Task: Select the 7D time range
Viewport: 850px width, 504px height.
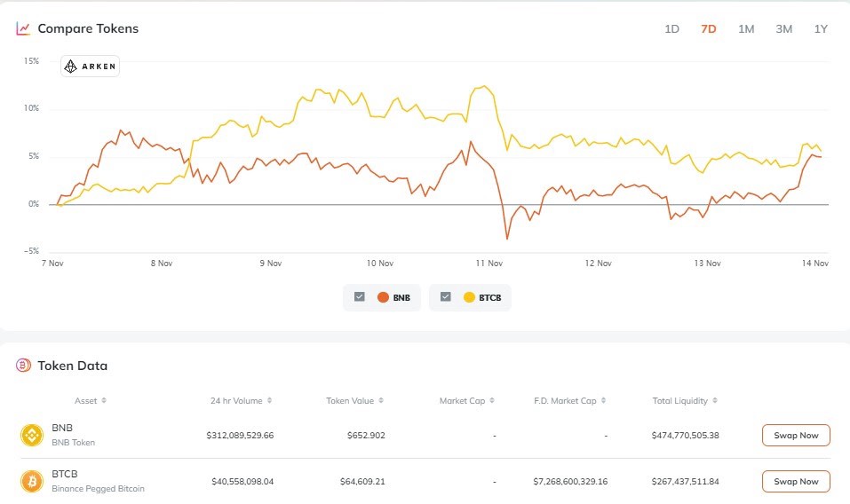Action: tap(709, 28)
